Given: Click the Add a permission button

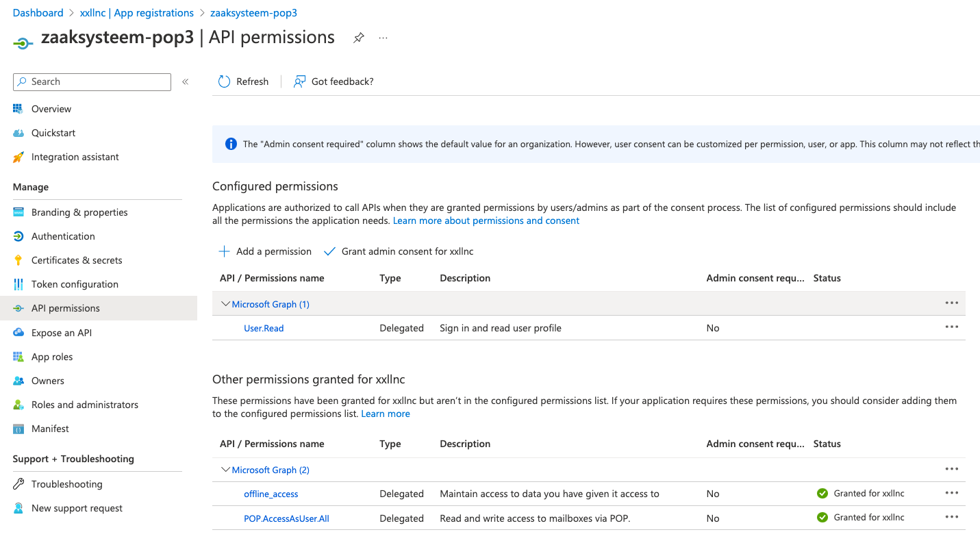Looking at the screenshot, I should 265,251.
